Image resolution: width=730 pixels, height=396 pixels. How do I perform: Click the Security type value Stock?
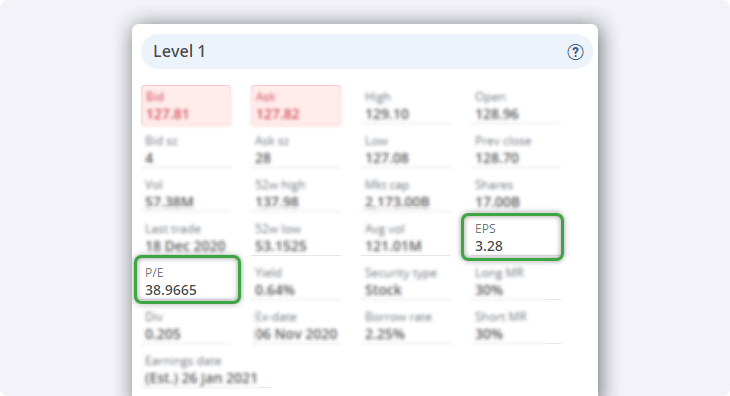(383, 290)
